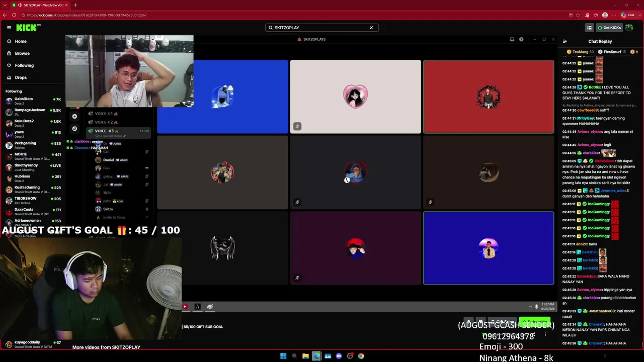Open timothyrandy channel in Following list

click(33, 167)
